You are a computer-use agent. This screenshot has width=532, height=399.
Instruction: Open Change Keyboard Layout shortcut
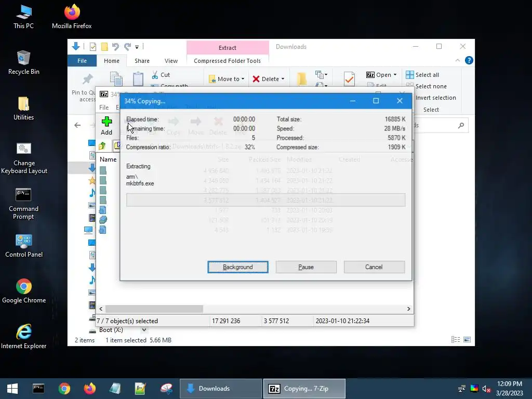coord(24,158)
